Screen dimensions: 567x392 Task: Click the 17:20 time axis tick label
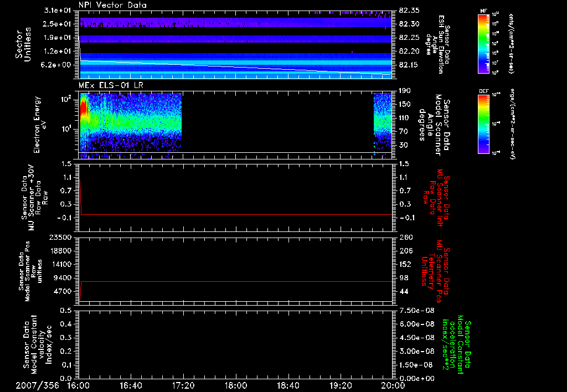183,385
